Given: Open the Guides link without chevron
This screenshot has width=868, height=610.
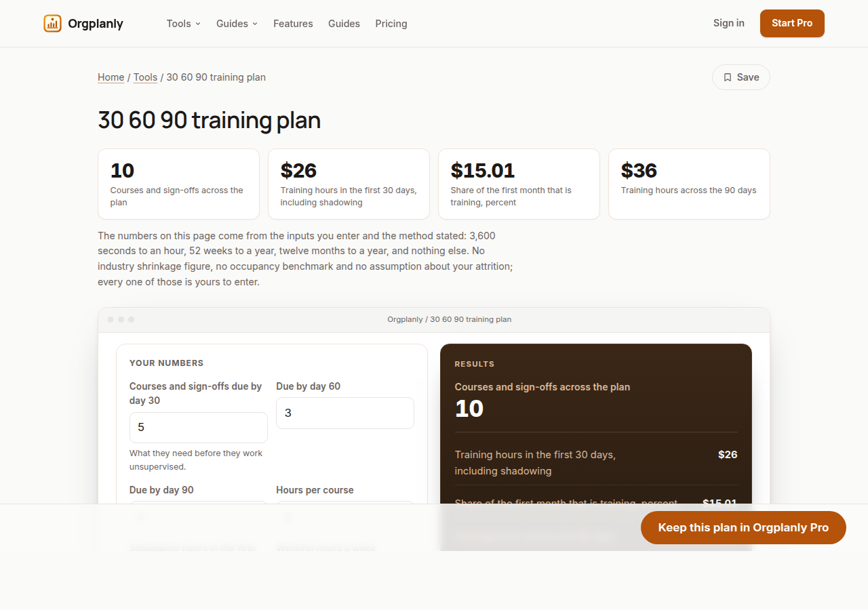Looking at the screenshot, I should tap(344, 24).
